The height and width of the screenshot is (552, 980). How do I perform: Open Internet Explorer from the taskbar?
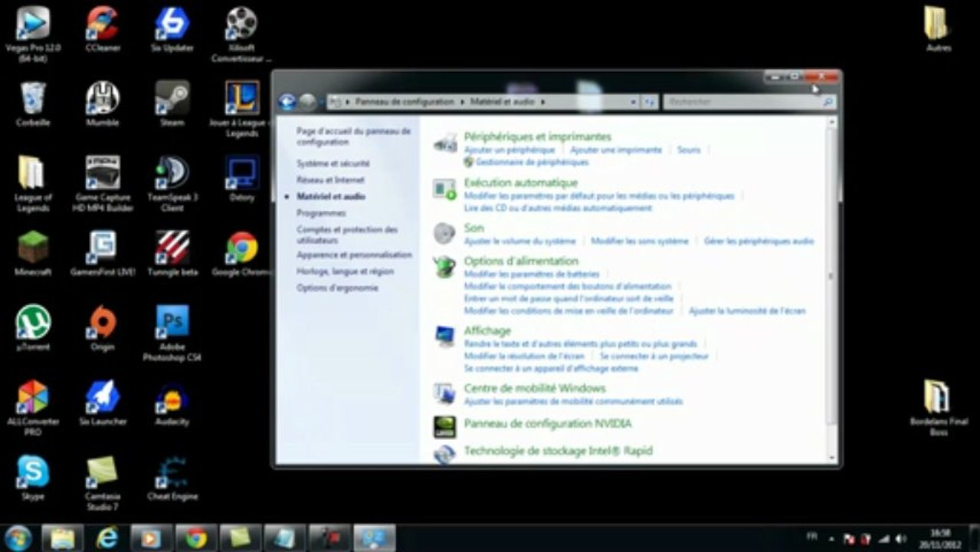click(x=107, y=538)
